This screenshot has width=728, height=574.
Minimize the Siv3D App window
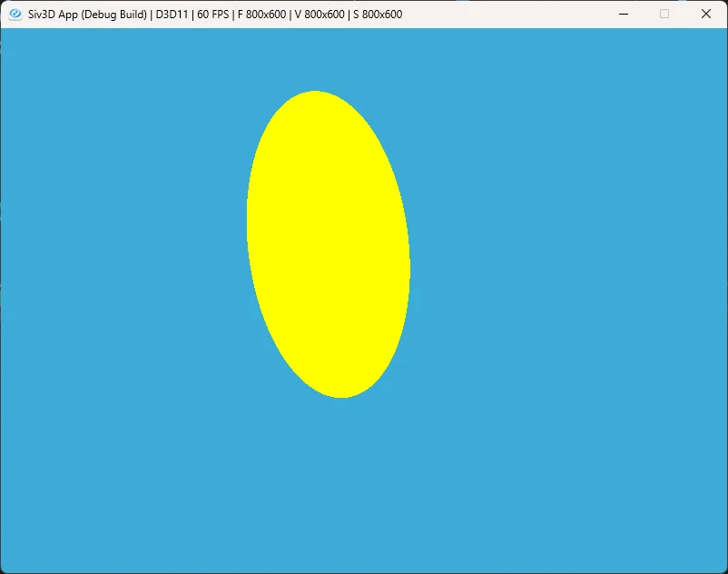click(x=624, y=14)
